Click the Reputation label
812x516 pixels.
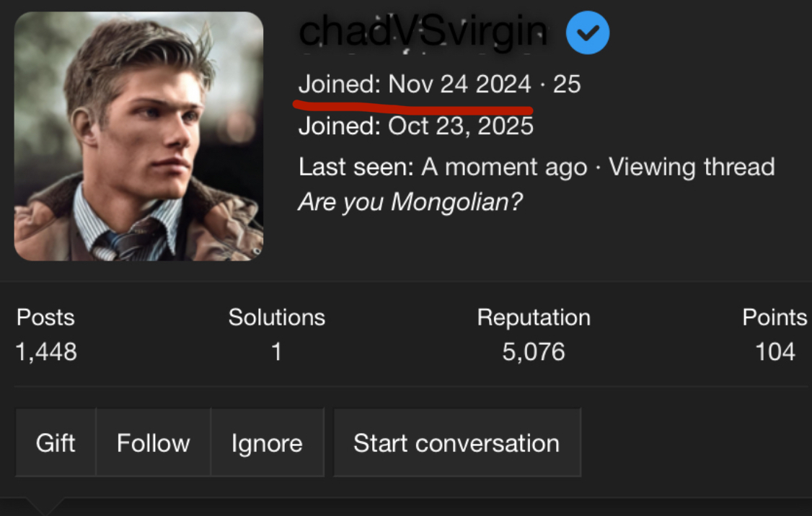tap(534, 318)
